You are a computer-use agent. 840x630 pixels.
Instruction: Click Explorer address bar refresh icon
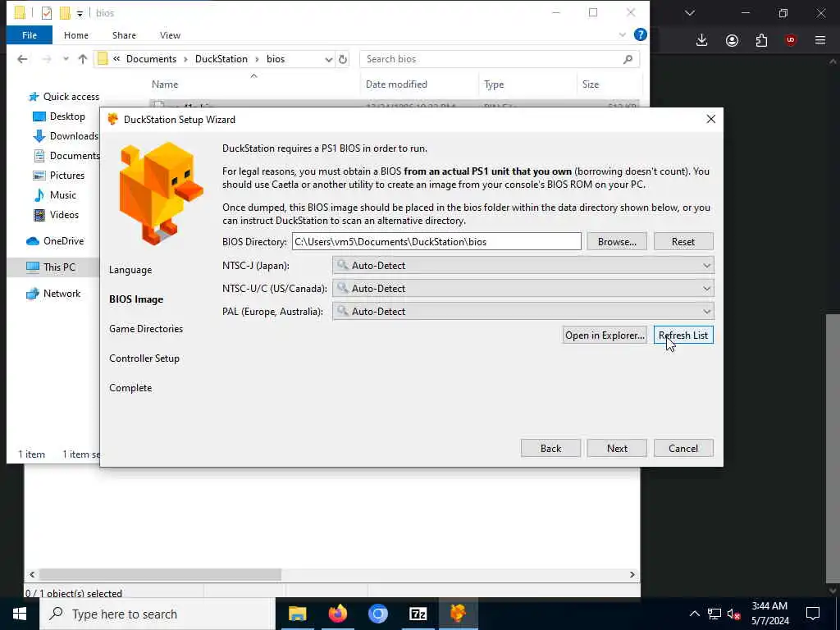(343, 59)
